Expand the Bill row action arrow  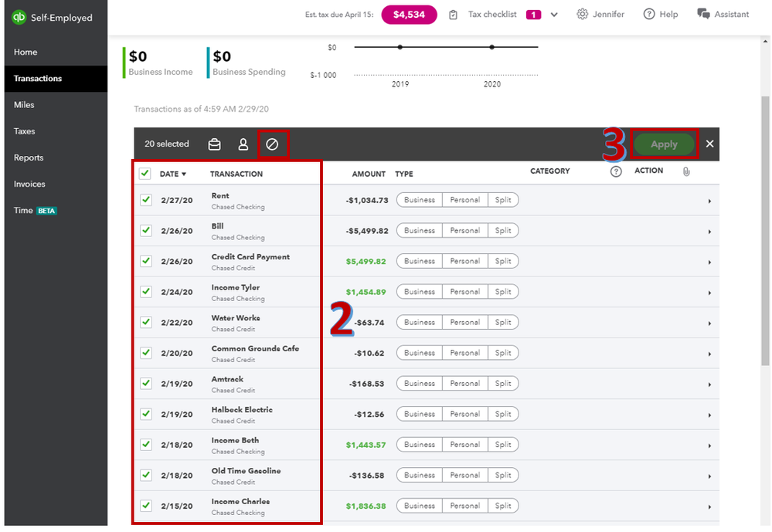709,232
